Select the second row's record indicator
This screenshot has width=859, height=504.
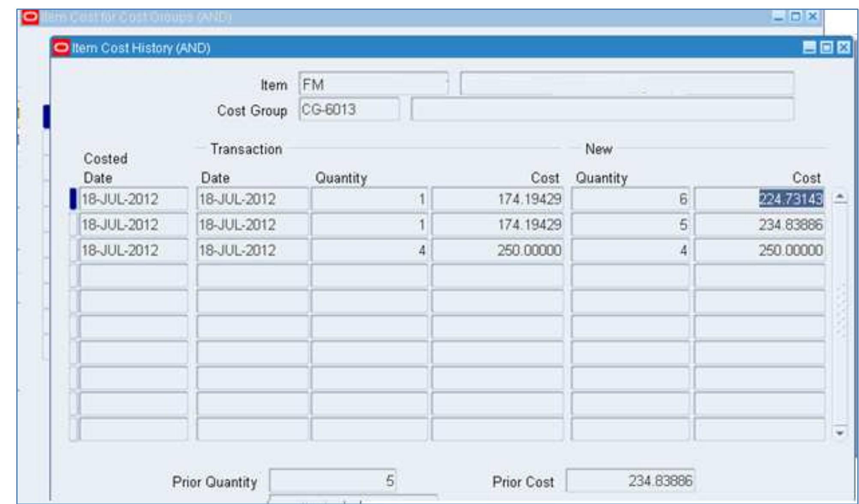pos(73,225)
